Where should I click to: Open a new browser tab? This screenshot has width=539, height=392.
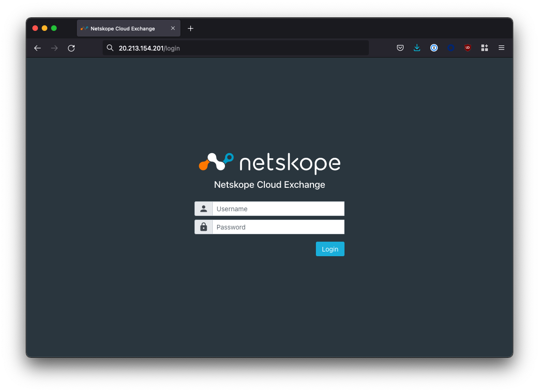click(190, 29)
